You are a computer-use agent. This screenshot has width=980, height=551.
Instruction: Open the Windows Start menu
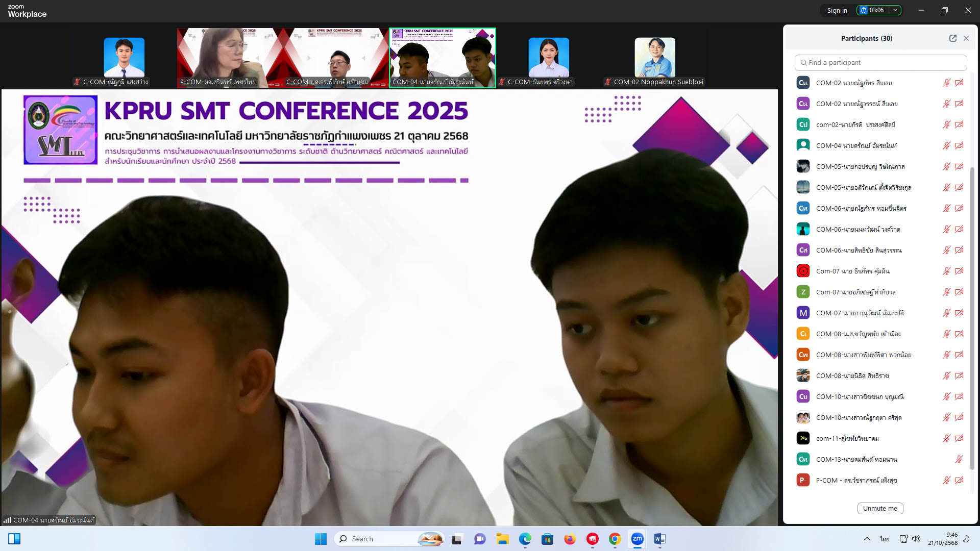(321, 539)
